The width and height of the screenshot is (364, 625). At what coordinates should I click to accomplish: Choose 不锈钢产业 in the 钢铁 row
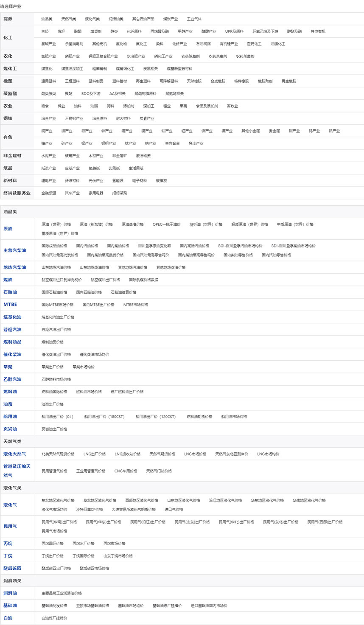pyautogui.click(x=74, y=118)
